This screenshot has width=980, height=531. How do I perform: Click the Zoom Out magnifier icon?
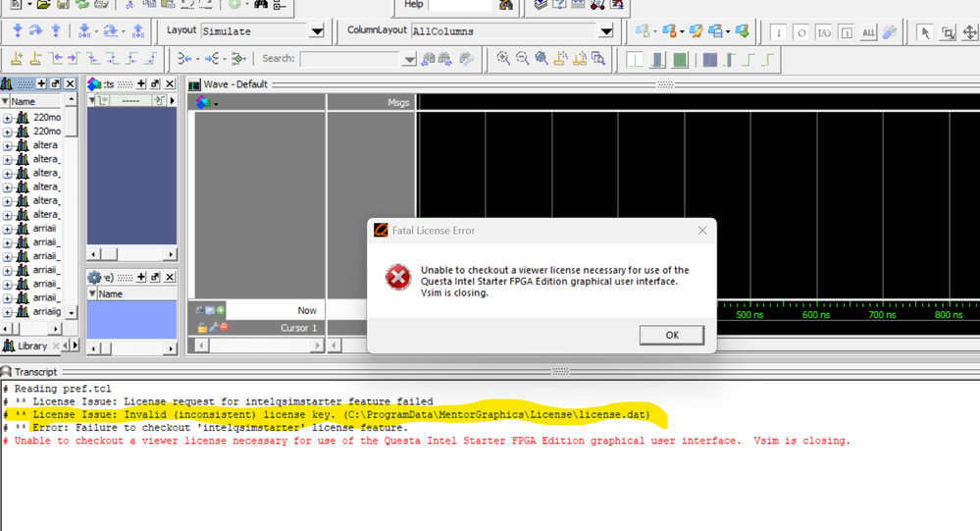pos(522,59)
